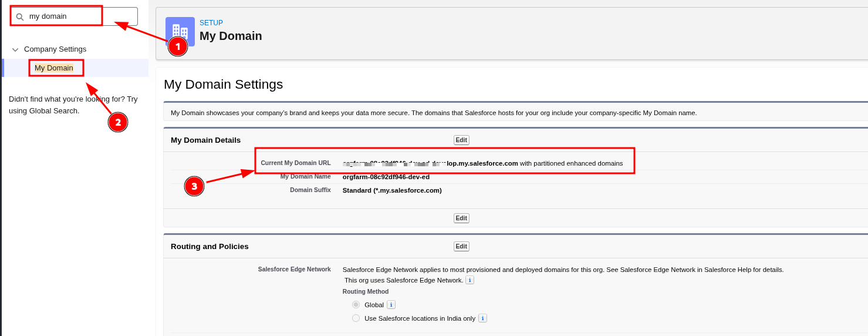The image size is (868, 336).
Task: Click the Salesforce Edge Network field label
Action: (295, 269)
